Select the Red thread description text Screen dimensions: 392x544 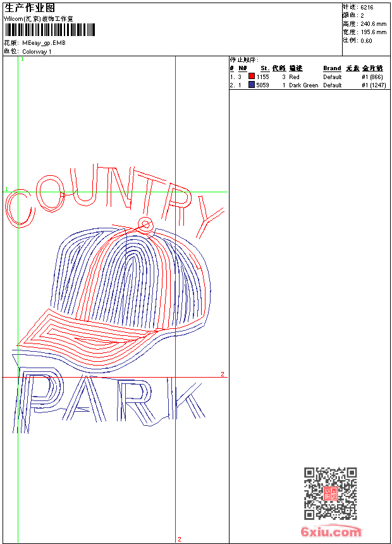click(294, 77)
